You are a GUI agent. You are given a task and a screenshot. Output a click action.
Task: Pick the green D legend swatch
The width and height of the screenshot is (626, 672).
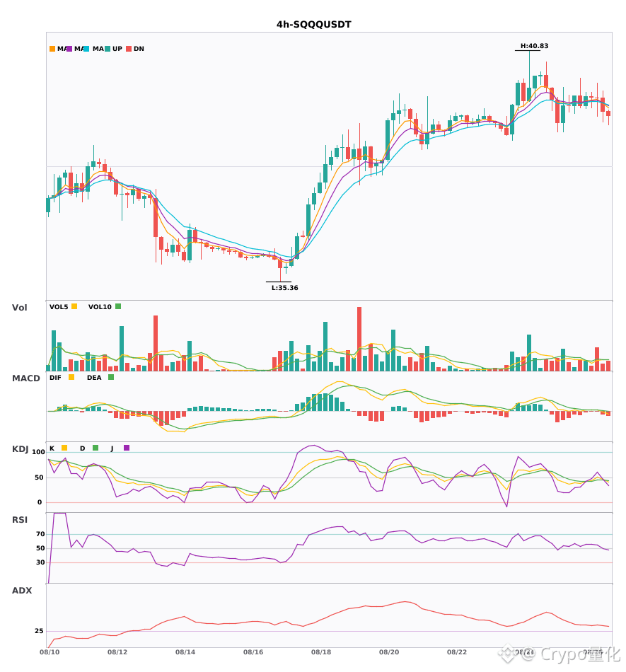coord(95,448)
